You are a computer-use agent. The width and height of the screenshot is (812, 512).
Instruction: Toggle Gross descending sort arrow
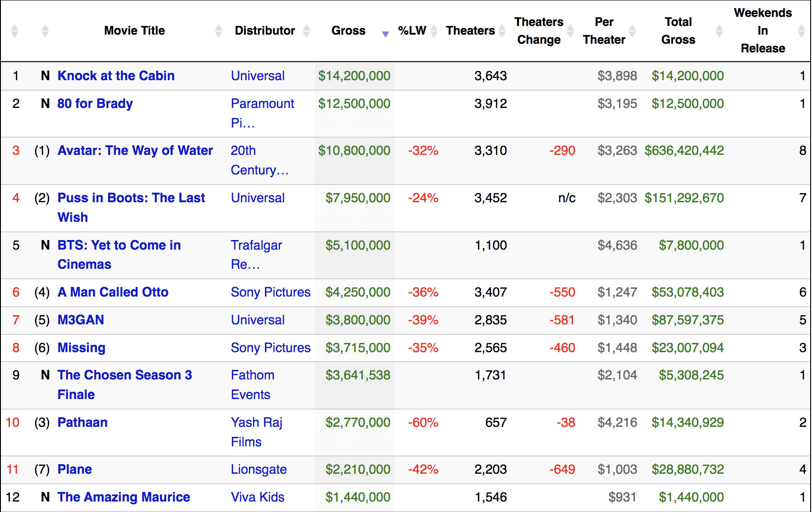[386, 34]
